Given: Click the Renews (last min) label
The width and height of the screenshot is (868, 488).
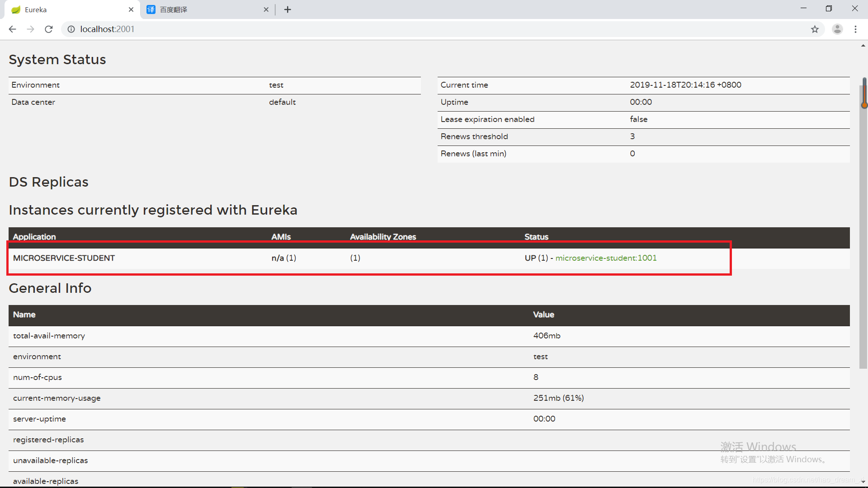Looking at the screenshot, I should [x=473, y=154].
